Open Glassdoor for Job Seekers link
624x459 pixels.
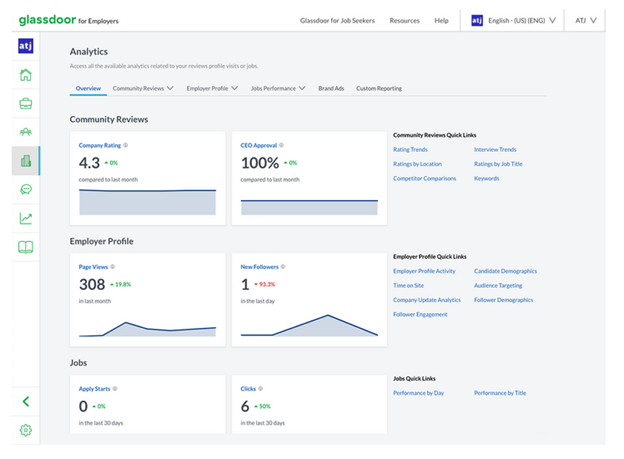pyautogui.click(x=337, y=20)
